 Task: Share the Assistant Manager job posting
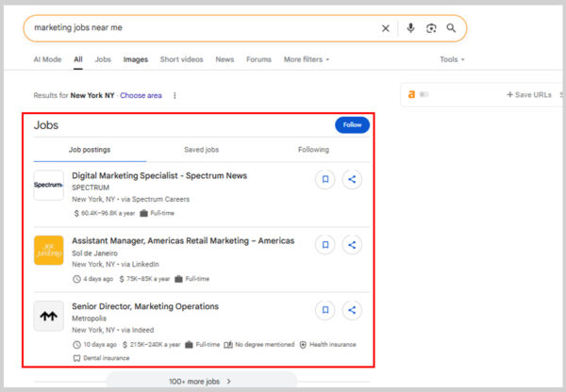click(352, 245)
